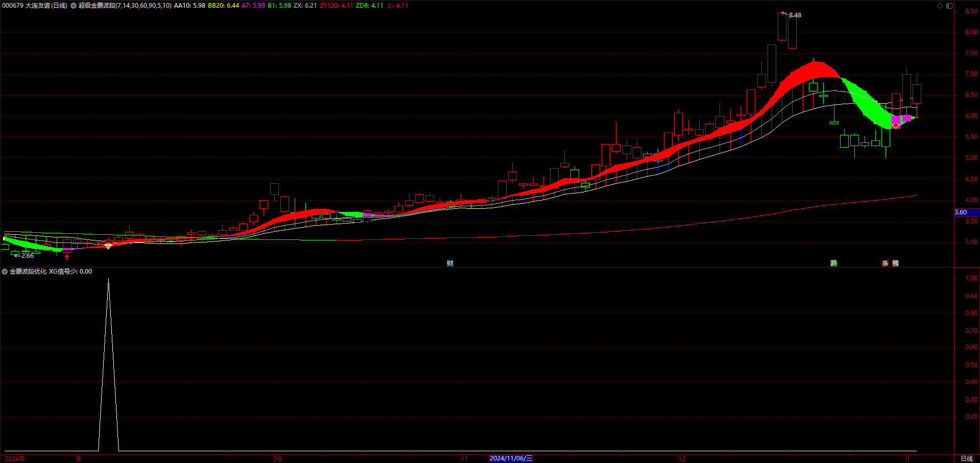This screenshot has height=463, width=980.
Task: Open the 金爵波段优化 sub-indicator dropdown arrow
Action: (x=5, y=272)
